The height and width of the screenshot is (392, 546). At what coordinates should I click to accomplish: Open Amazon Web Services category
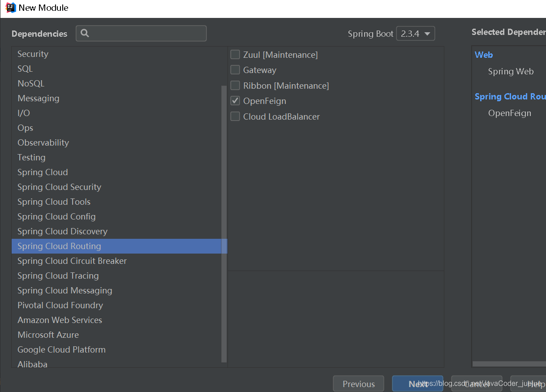tap(117, 320)
